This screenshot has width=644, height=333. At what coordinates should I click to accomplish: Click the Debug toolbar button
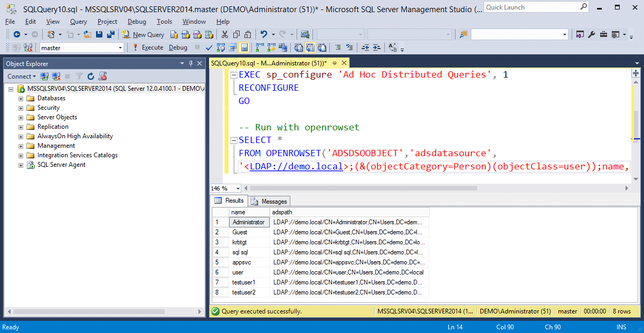tap(178, 47)
